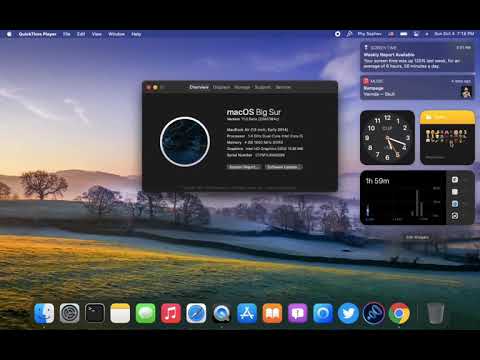The image size is (480, 360).
Task: Launch Feedback Assistant from the dock
Action: tap(297, 313)
